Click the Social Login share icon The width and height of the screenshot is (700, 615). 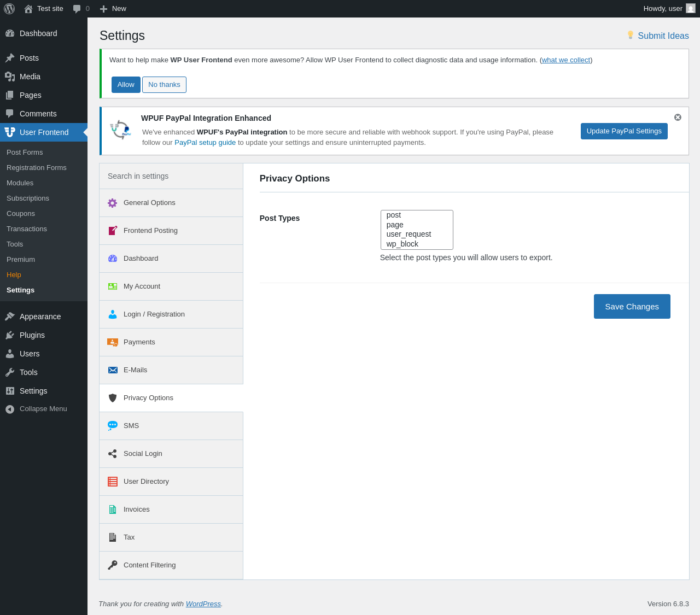tap(113, 454)
